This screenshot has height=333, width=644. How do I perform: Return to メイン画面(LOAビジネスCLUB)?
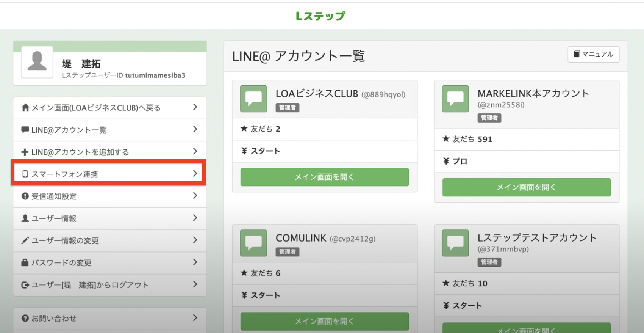coord(110,108)
